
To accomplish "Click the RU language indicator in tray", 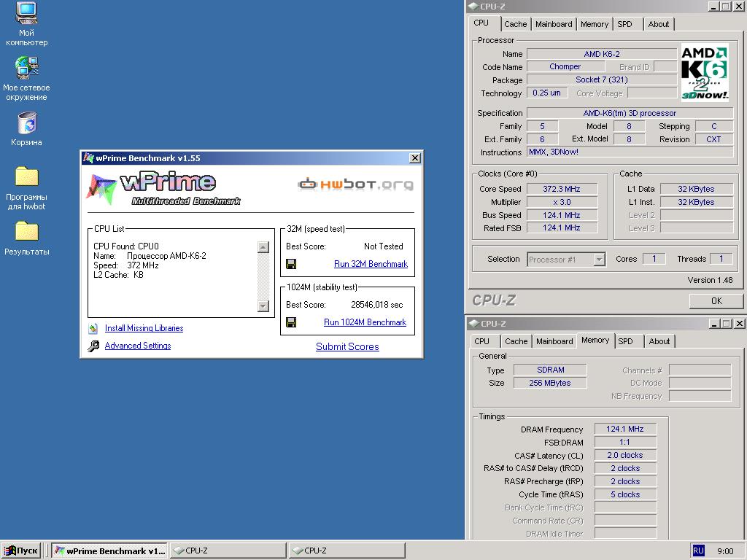I will (x=698, y=551).
